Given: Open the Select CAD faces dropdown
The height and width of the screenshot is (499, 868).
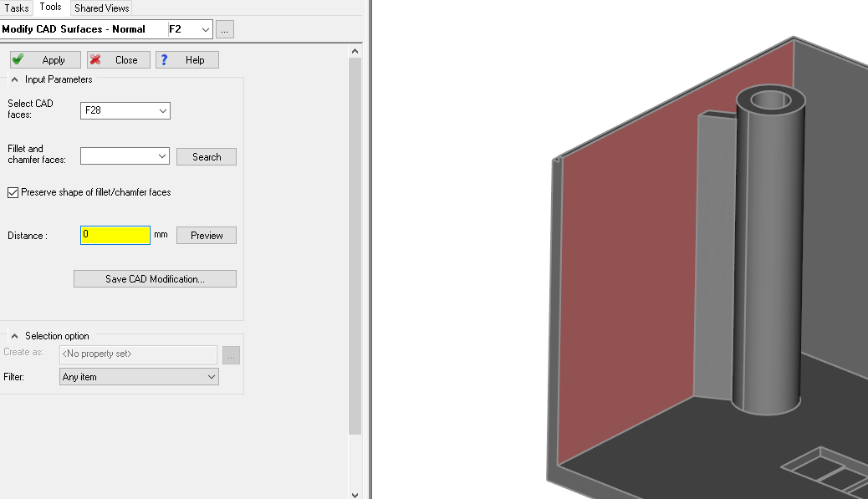Looking at the screenshot, I should 162,110.
